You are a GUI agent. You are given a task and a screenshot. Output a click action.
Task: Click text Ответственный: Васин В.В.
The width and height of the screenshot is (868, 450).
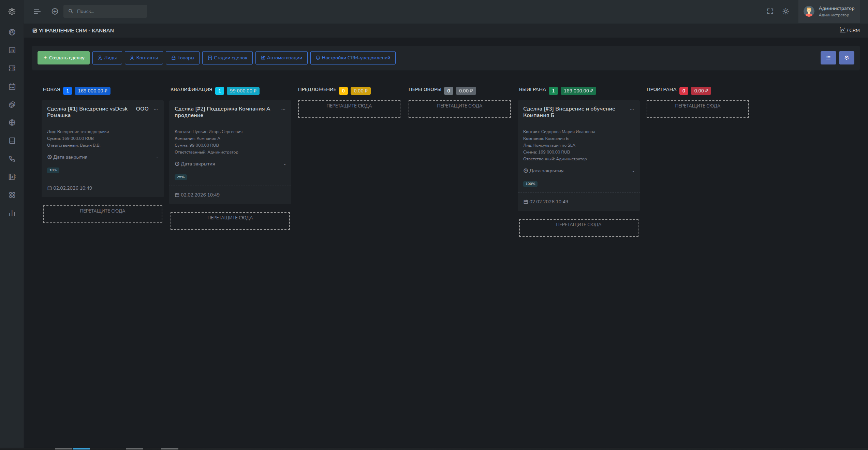tap(74, 145)
